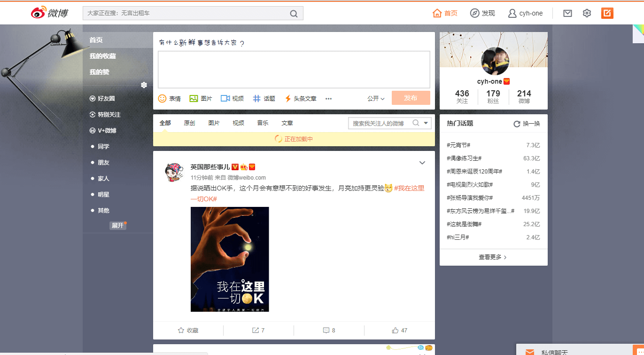The width and height of the screenshot is (644, 355).
Task: Open the 发现 compass icon
Action: click(x=482, y=13)
